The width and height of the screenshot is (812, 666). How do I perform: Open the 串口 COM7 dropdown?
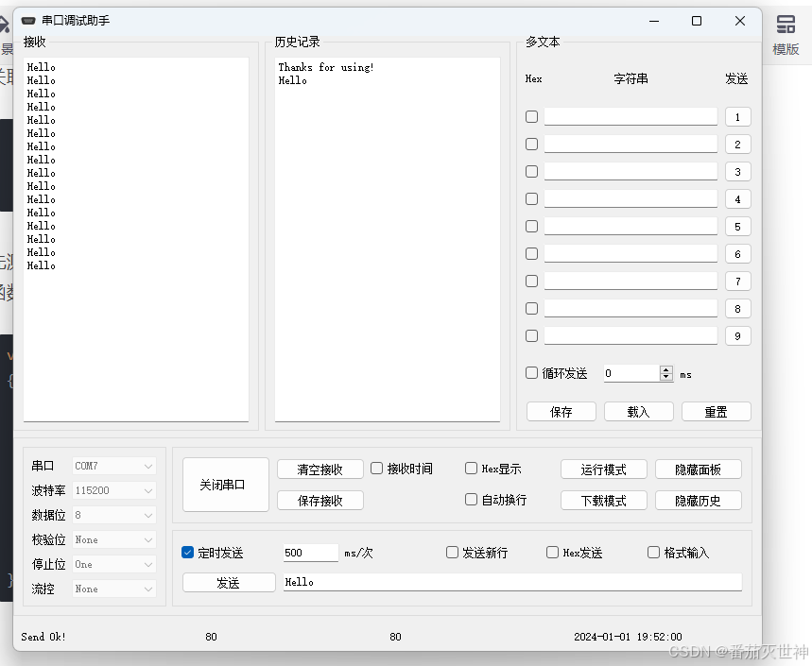(114, 466)
